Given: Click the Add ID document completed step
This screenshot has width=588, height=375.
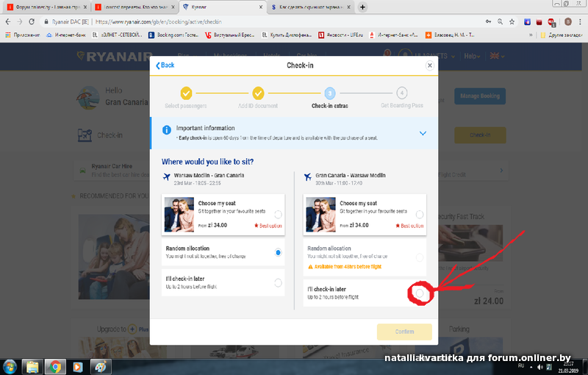Looking at the screenshot, I should click(x=258, y=93).
